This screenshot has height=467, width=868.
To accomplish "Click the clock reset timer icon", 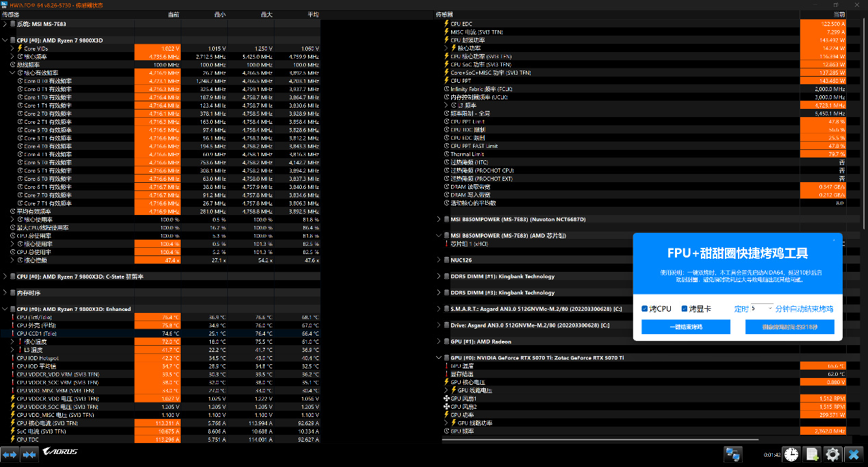I will [x=791, y=454].
